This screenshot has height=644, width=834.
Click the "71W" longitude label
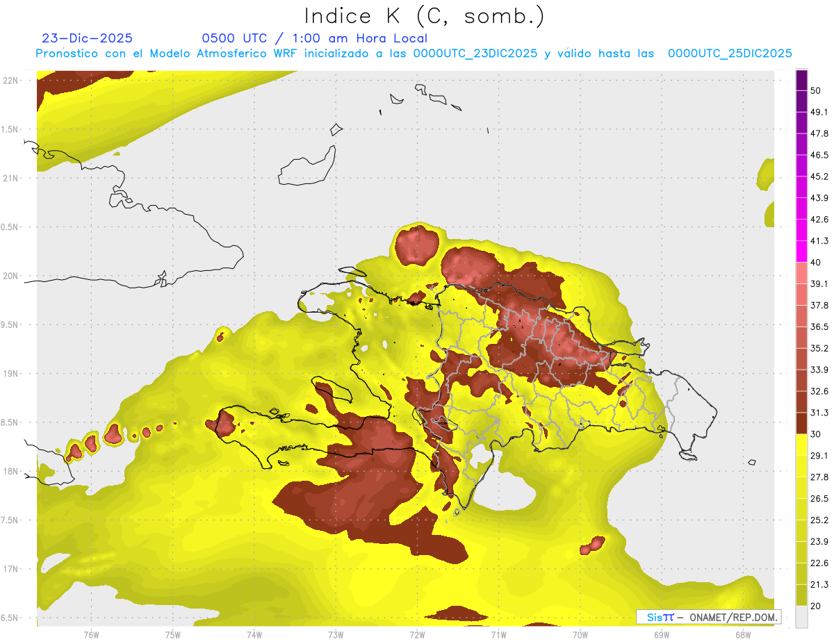click(x=498, y=634)
